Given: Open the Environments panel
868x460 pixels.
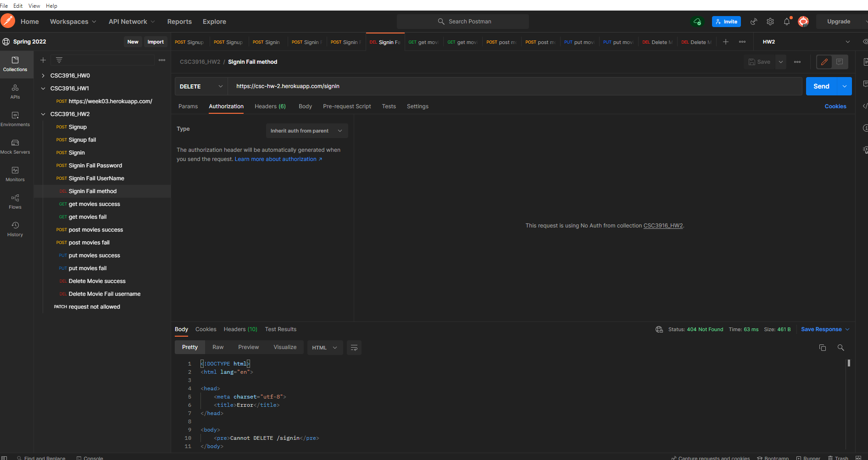Looking at the screenshot, I should (x=15, y=119).
